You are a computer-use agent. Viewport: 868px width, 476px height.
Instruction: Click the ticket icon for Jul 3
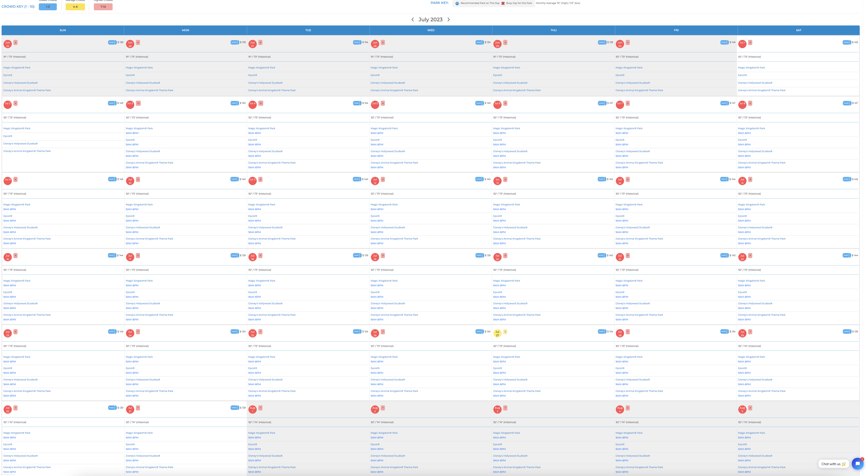pyautogui.click(x=235, y=103)
